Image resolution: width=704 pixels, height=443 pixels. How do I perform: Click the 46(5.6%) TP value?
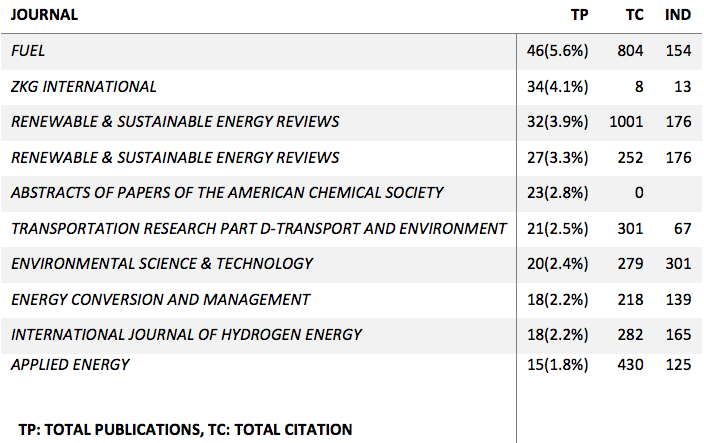click(x=557, y=51)
